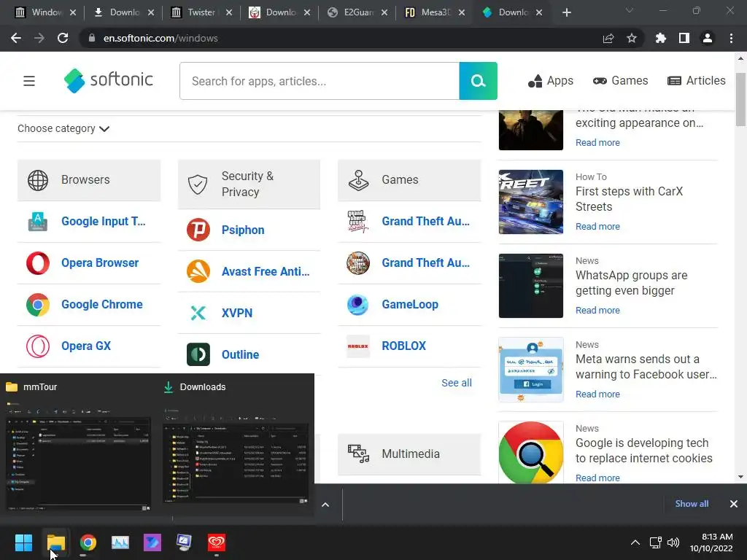Switch to the Mesa3D browser tab
The image size is (747, 560).
coord(435,12)
